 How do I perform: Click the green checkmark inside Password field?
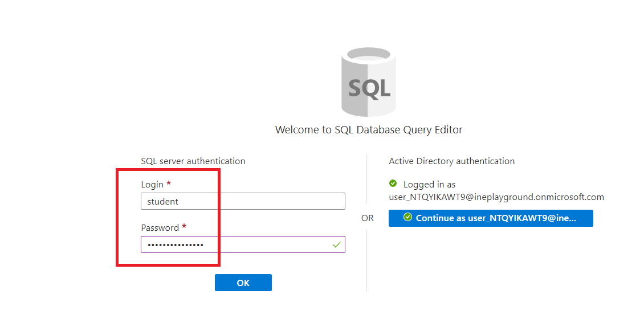(x=337, y=244)
